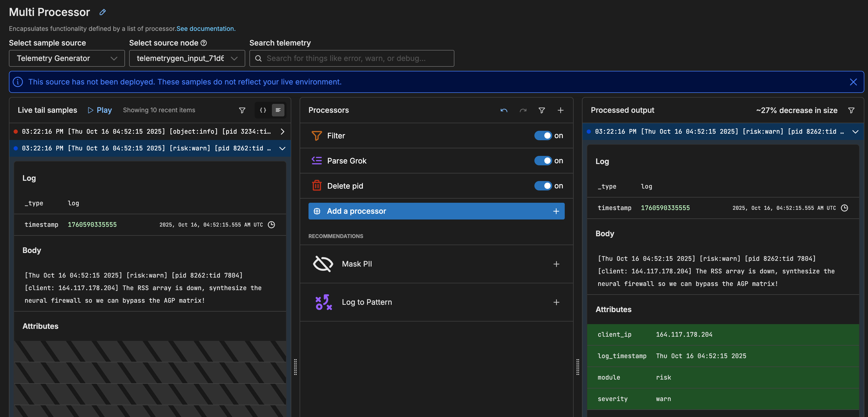Switch live tail to JSON braces view

pyautogui.click(x=263, y=110)
